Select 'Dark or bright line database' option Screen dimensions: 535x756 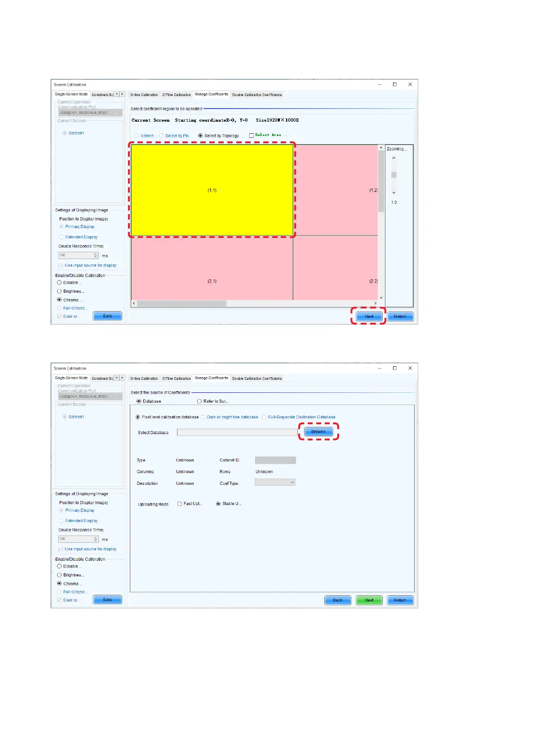203,417
